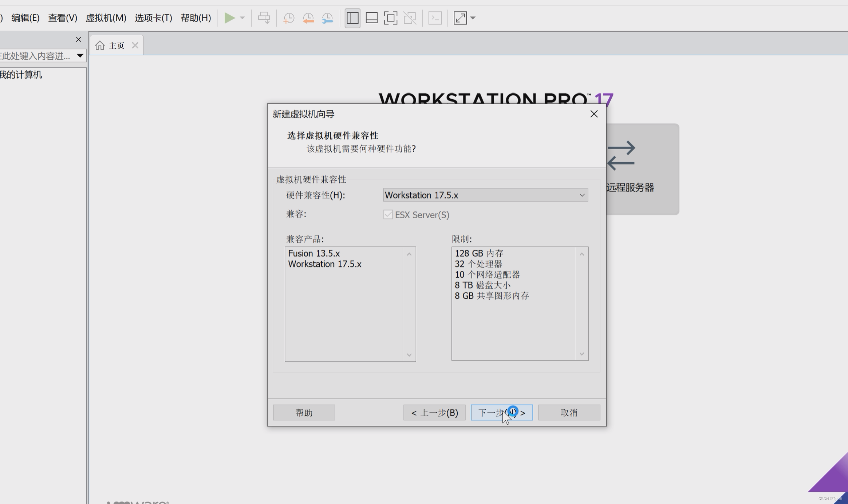The image size is (848, 504).
Task: Toggle the thumbnail bar view icon
Action: (x=371, y=18)
